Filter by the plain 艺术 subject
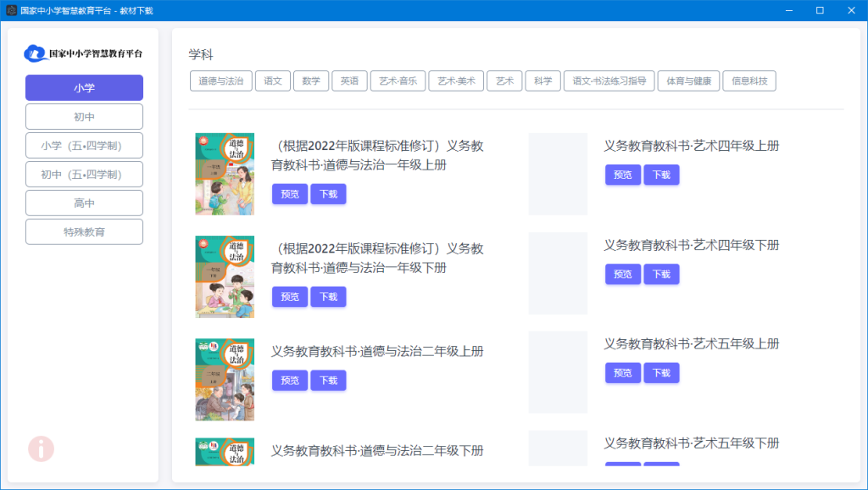Screen dimensions: 868x490 504,81
